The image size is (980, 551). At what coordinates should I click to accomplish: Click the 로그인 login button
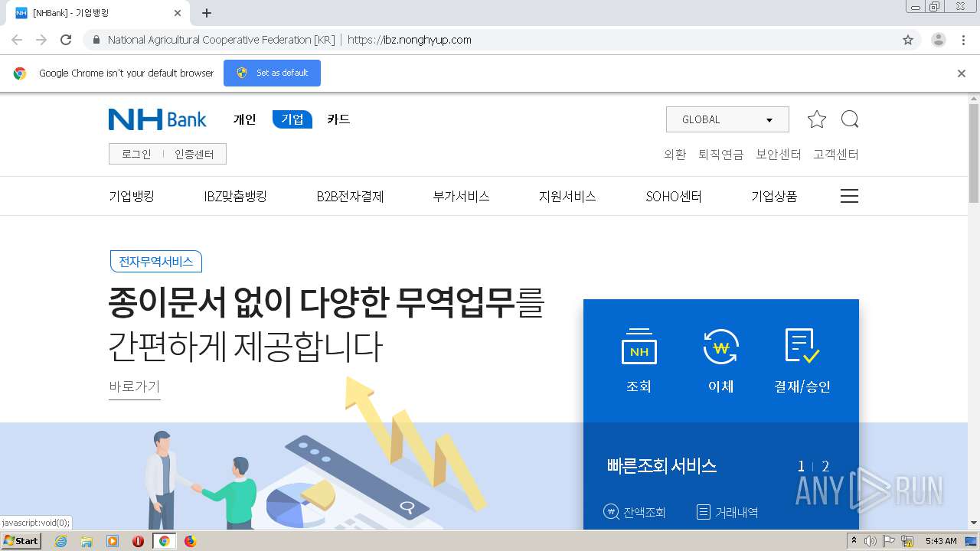click(136, 154)
